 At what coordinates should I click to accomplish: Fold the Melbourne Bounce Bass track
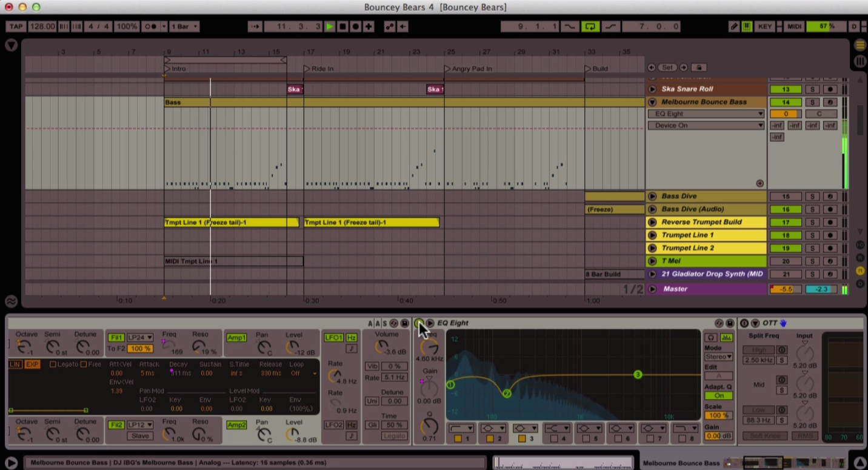(652, 102)
